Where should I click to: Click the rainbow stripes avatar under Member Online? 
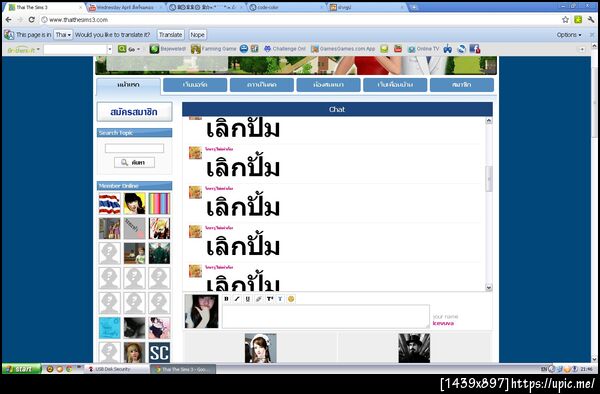tap(159, 204)
